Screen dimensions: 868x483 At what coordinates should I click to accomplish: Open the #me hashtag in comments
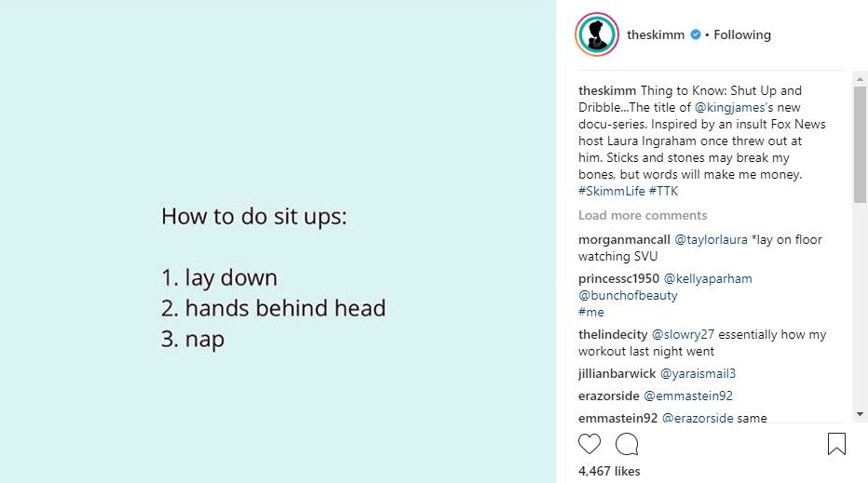tap(590, 312)
